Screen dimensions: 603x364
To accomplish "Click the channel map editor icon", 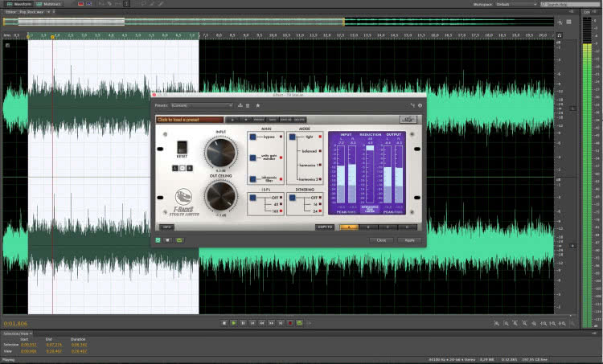I will (x=412, y=105).
